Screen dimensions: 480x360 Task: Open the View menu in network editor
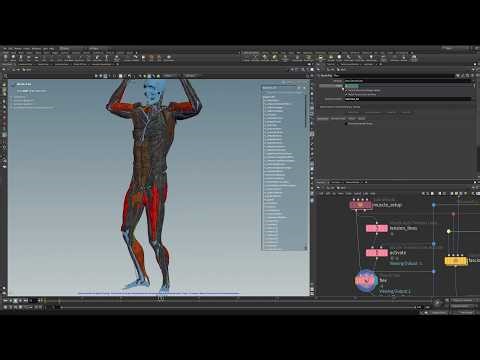(x=341, y=194)
